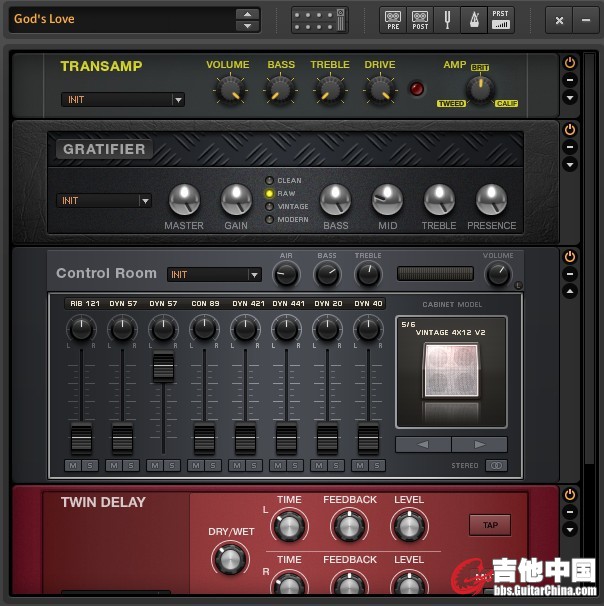Collapse the Transamp module with minus

pyautogui.click(x=570, y=79)
